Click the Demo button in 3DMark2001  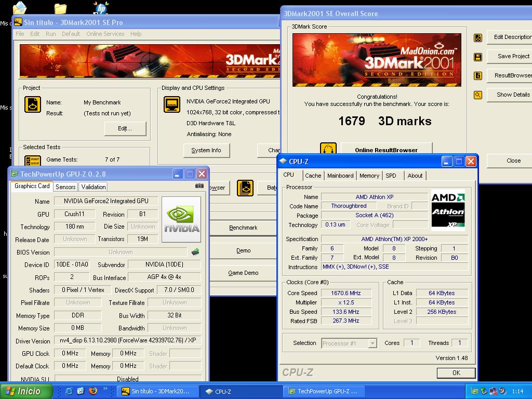[x=243, y=250]
